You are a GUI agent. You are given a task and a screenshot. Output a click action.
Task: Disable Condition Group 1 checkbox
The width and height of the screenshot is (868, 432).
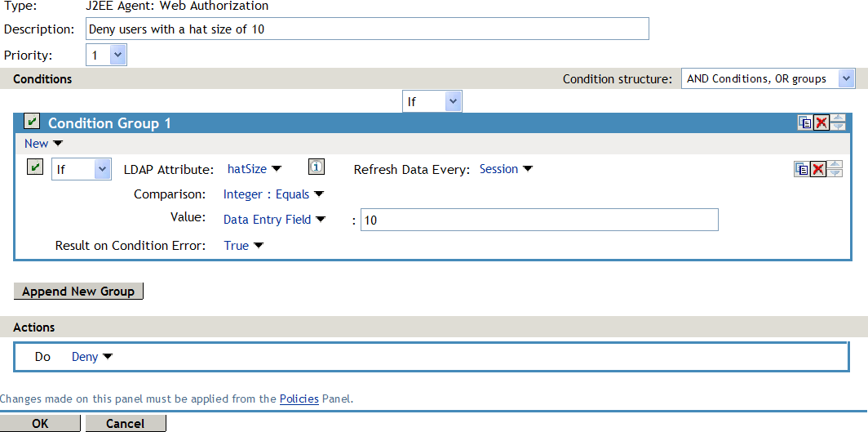[x=32, y=122]
